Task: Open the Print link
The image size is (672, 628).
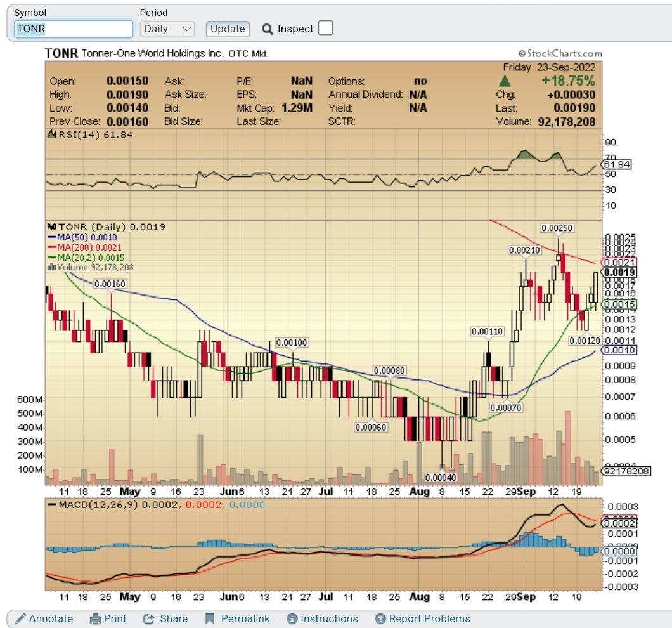Action: (x=115, y=618)
